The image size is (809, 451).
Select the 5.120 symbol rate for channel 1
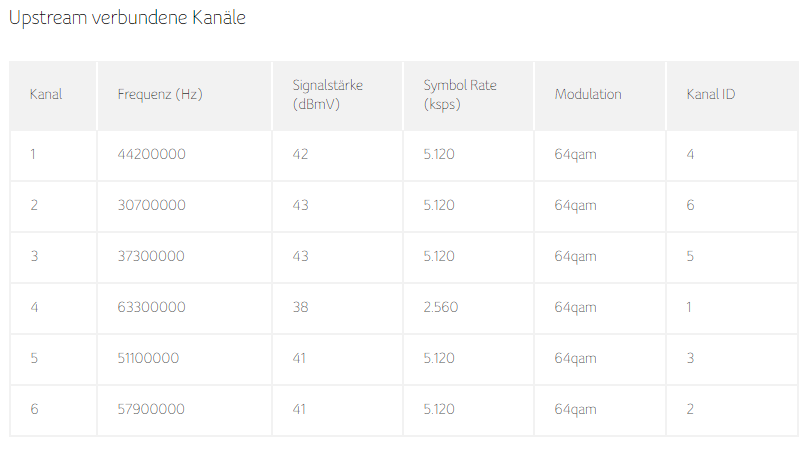click(x=439, y=155)
